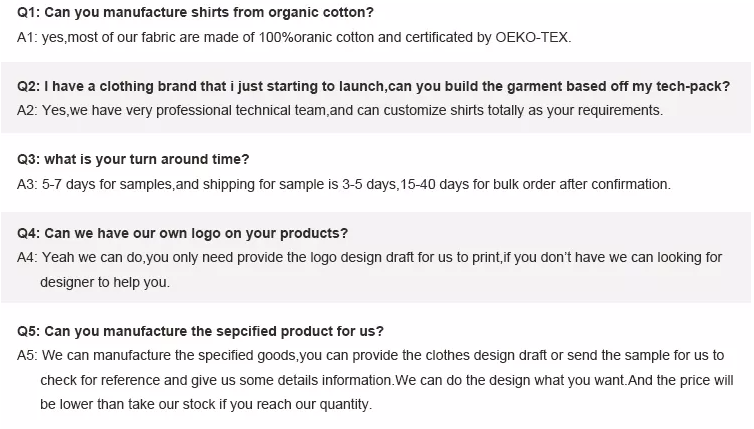Click the 'Q1:' label
The image size is (754, 429).
coord(28,13)
